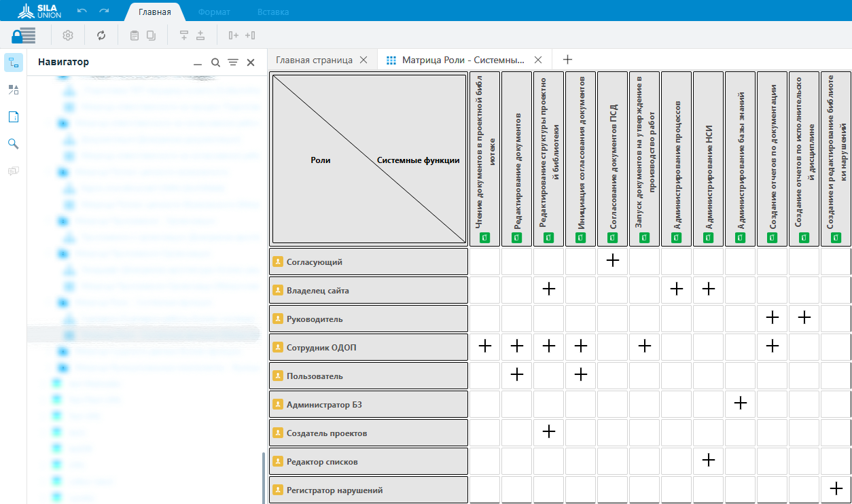The image size is (852, 504).
Task: Click the lock edit mode icon
Action: tap(23, 35)
